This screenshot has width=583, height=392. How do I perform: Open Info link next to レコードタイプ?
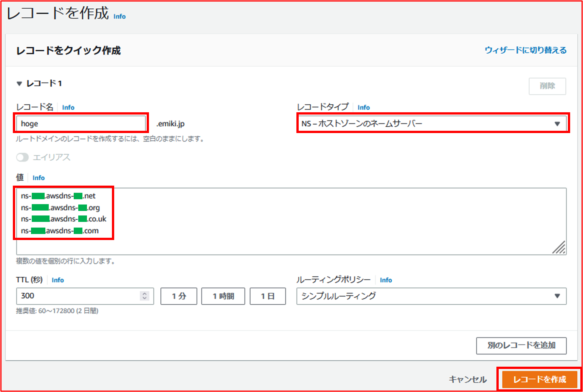pyautogui.click(x=364, y=107)
